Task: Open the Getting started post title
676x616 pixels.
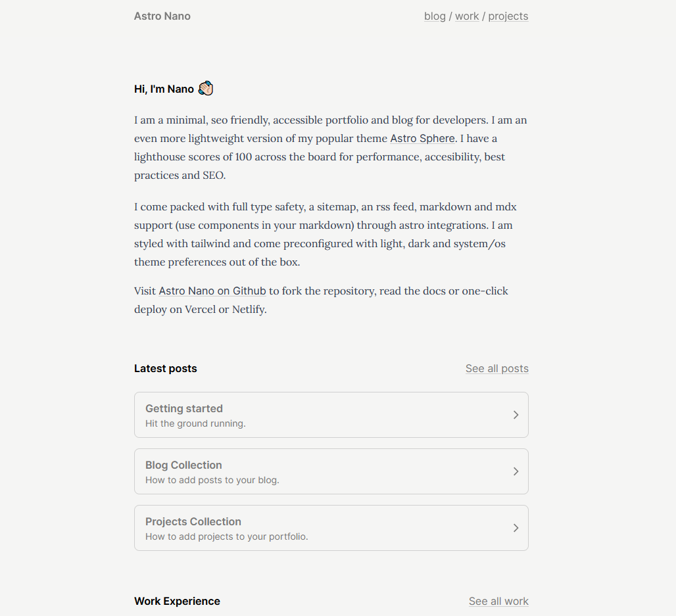Action: coord(184,408)
